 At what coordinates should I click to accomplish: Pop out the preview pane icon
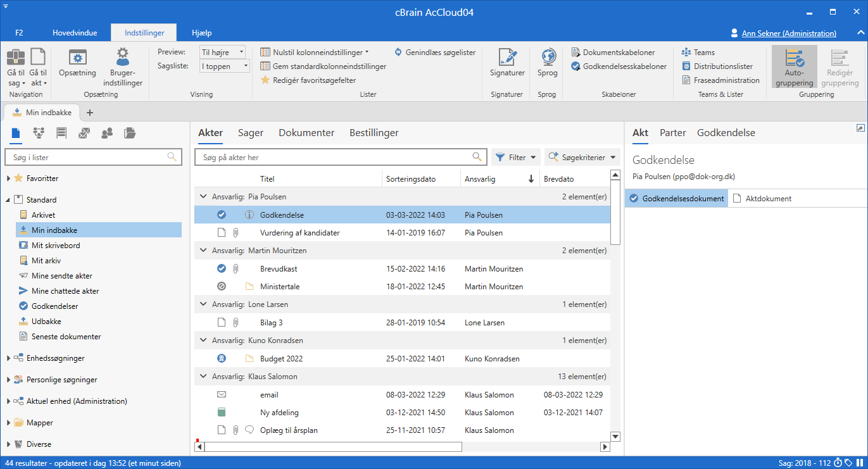coord(860,128)
